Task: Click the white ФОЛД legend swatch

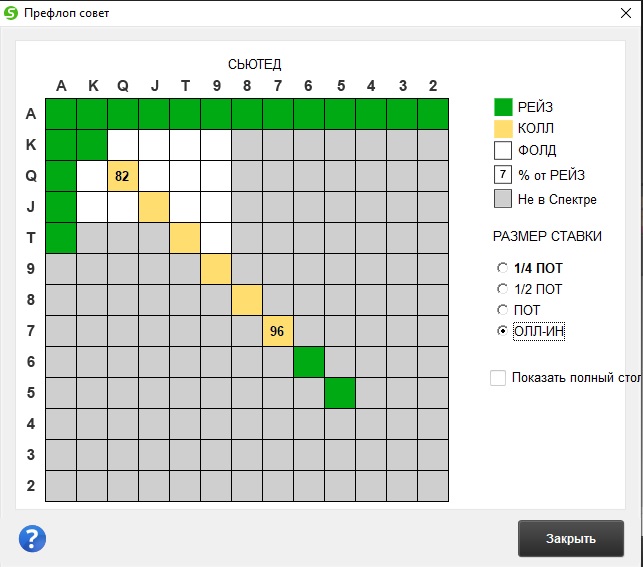Action: click(503, 150)
